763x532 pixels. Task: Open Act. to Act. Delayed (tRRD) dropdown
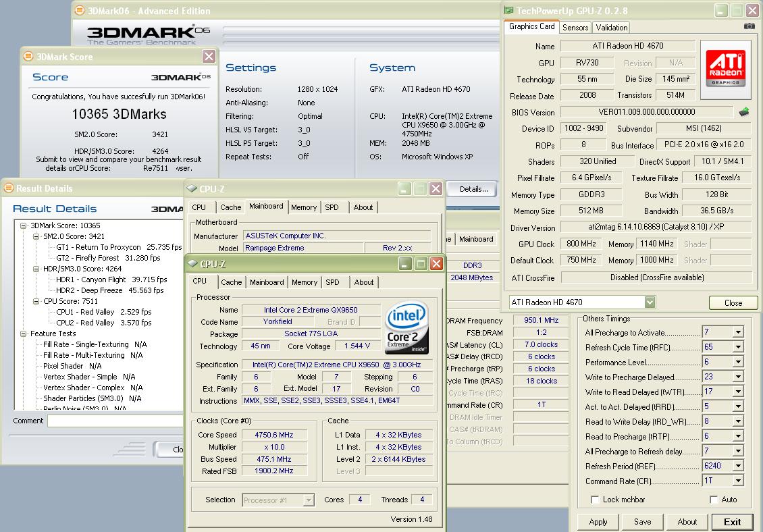point(738,406)
